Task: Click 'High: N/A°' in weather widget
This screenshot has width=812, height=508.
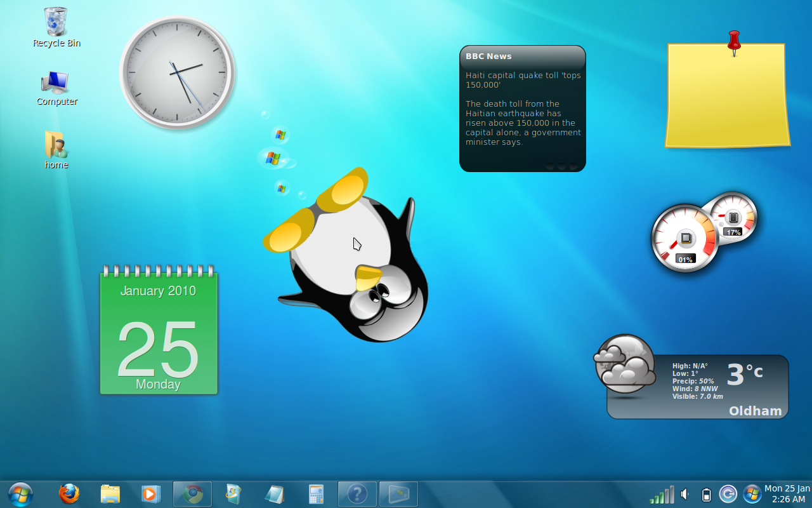Action: 690,366
